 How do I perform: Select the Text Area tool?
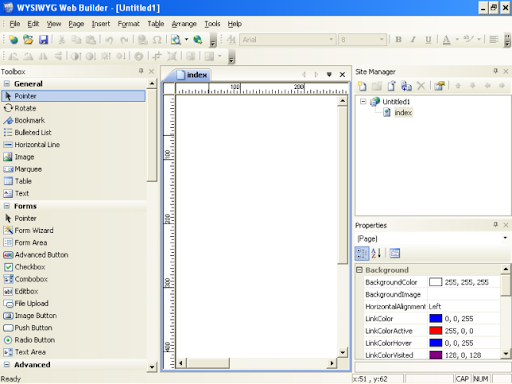(x=73, y=352)
